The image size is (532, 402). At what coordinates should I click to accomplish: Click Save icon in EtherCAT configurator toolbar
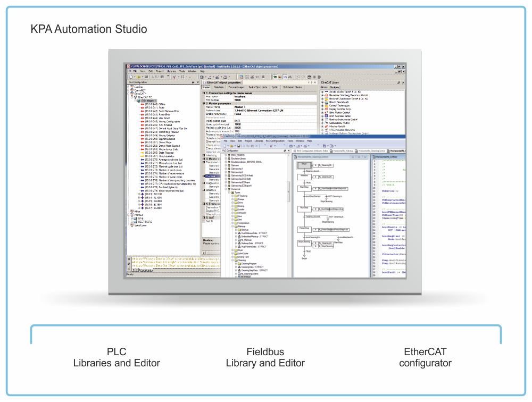[146, 77]
